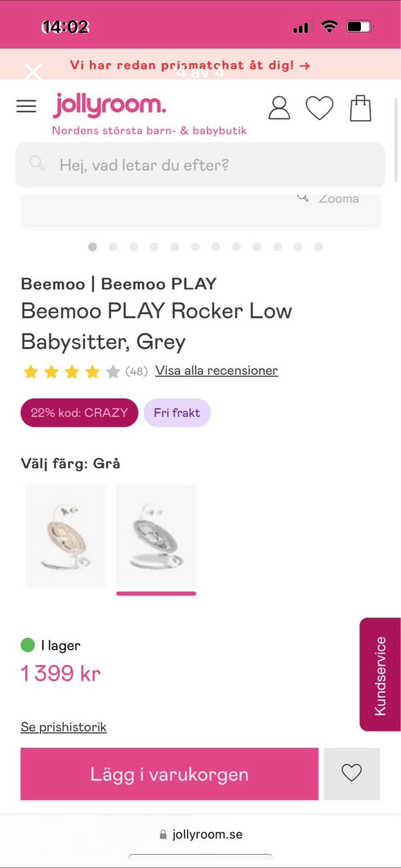
Task: Open the shopping bag cart
Action: pos(360,108)
